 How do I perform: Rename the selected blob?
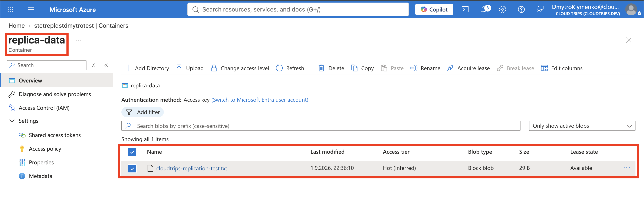425,68
